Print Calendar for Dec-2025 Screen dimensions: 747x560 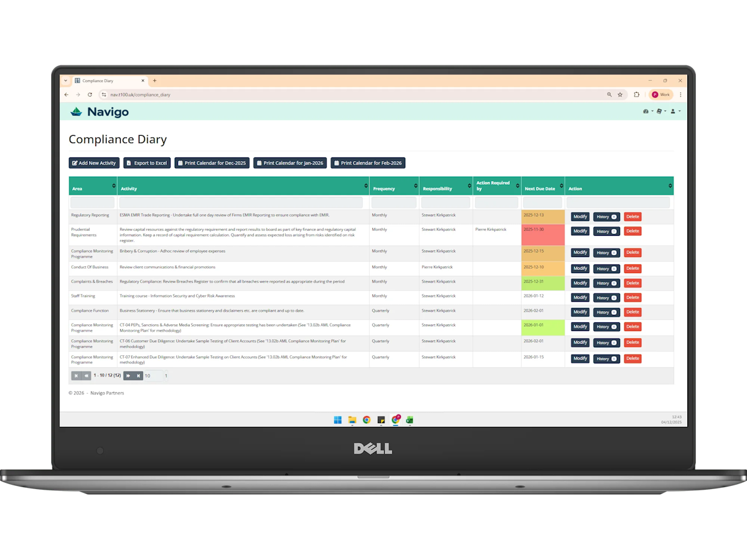[x=212, y=163]
